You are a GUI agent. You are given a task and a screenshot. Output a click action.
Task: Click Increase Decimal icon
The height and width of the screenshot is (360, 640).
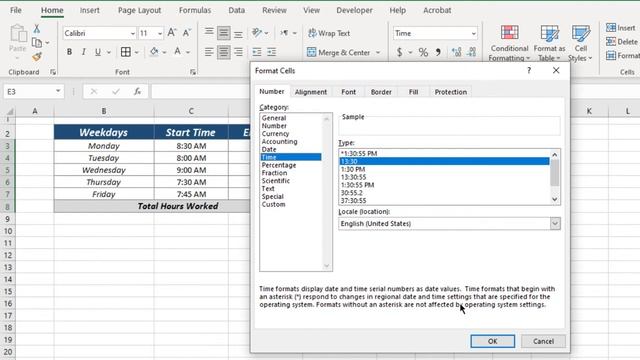[456, 52]
